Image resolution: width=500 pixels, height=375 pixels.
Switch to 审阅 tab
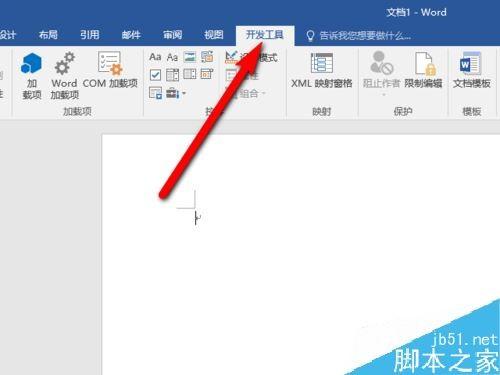pos(172,35)
